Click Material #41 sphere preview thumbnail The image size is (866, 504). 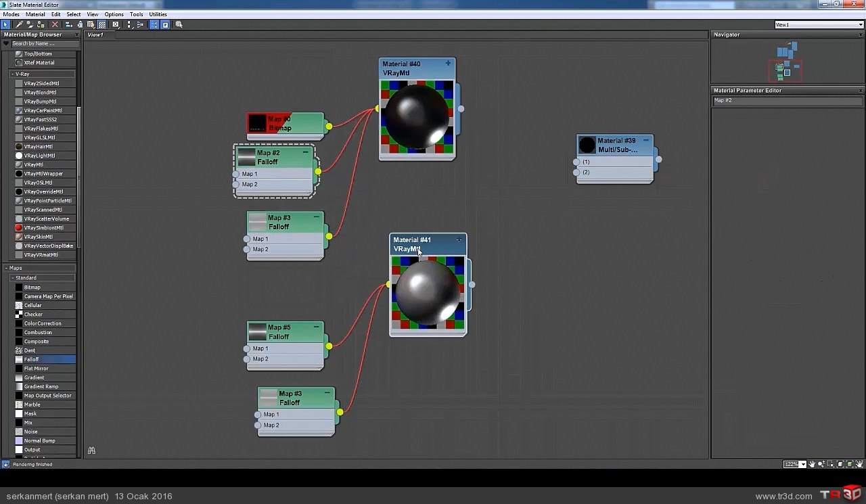tap(428, 292)
